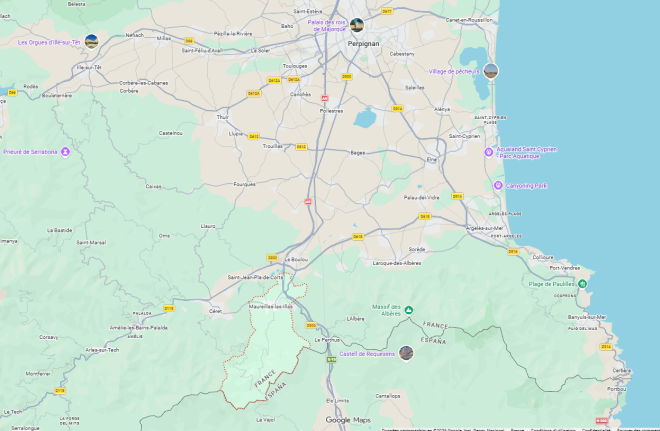Viewport: 660px width, 431px height.
Task: Select the Perpignan city label
Action: tap(363, 44)
